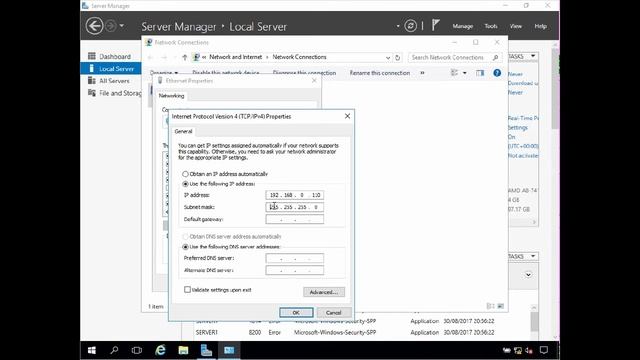Click the Preferred DNS server field

pos(294,258)
